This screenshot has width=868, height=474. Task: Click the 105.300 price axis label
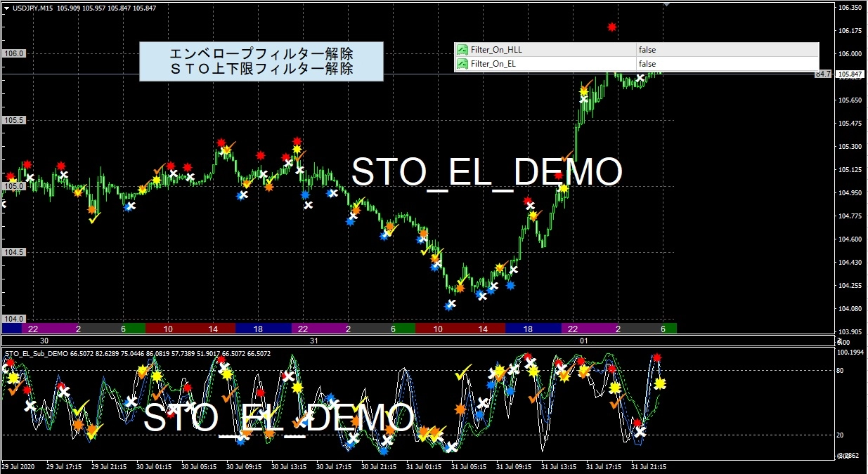(850, 147)
